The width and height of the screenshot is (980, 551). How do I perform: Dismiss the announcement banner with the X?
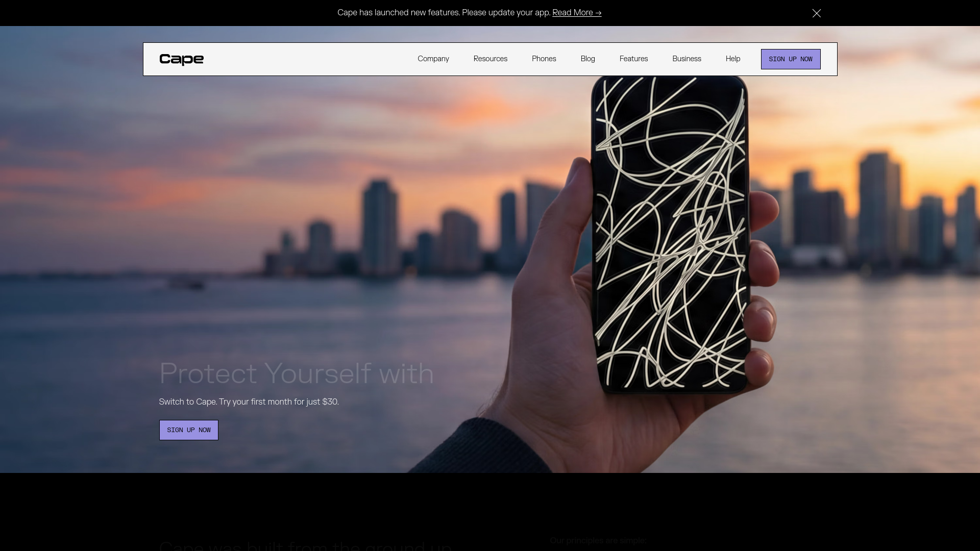pyautogui.click(x=817, y=13)
